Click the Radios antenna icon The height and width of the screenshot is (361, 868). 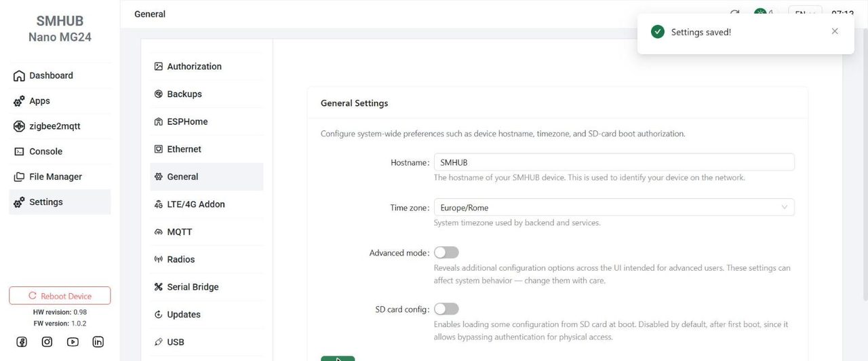coord(159,259)
